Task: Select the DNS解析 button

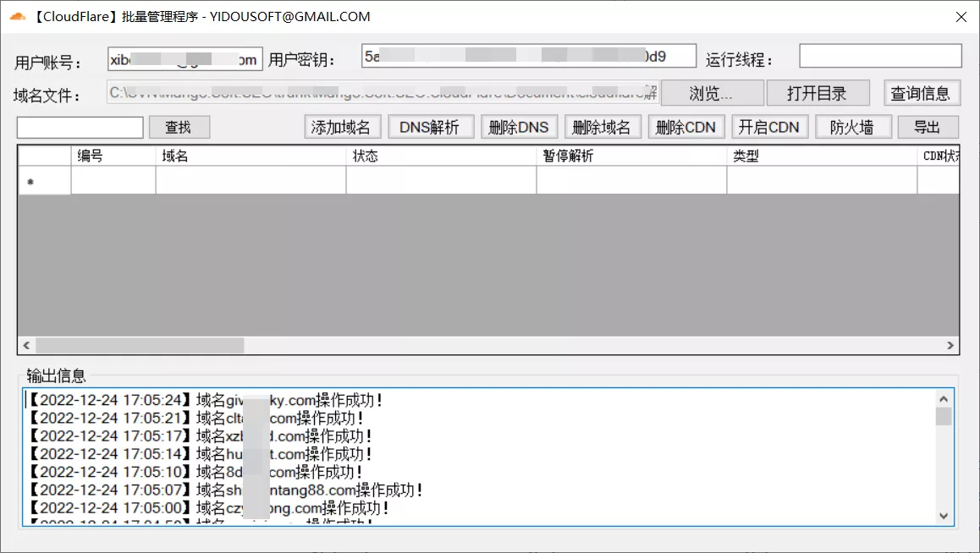Action: pos(431,128)
